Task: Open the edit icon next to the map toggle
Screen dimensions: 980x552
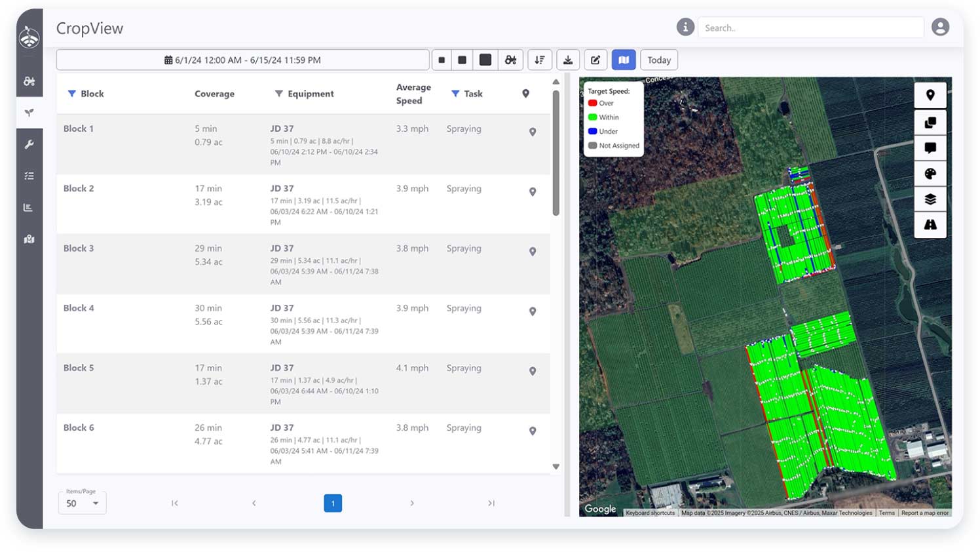Action: 595,60
